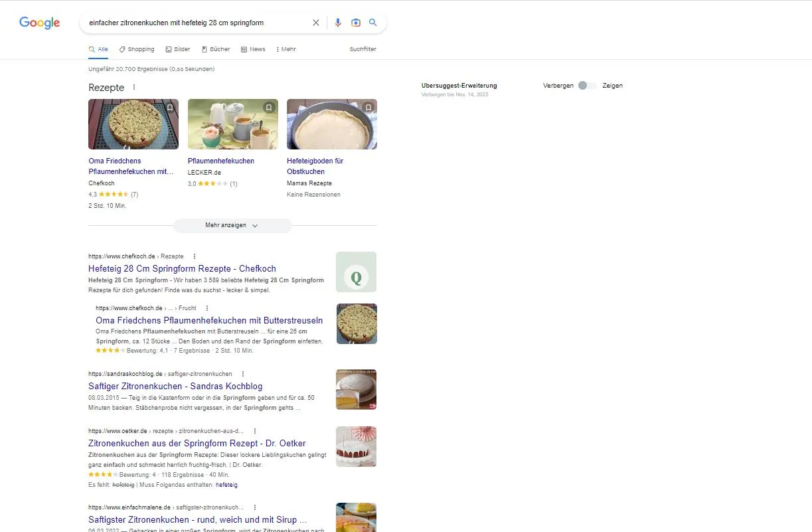Click the magnifier icon to search
812x532 pixels.
372,22
